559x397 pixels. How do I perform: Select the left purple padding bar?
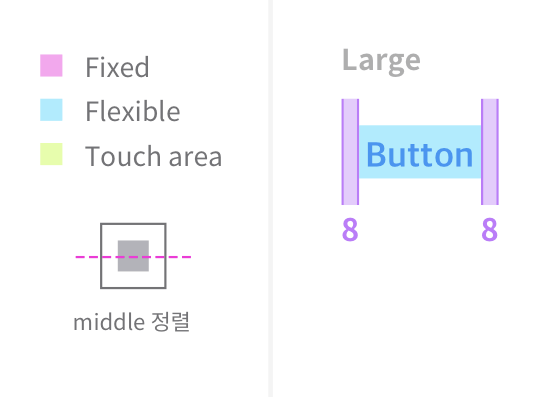[x=350, y=152]
